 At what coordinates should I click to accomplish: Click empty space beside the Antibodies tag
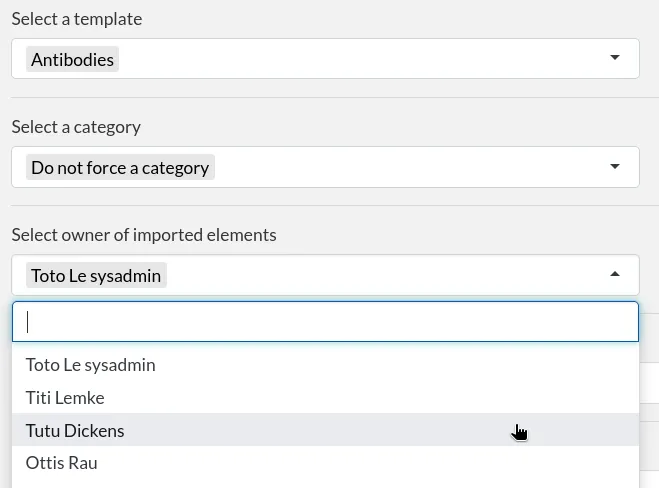361,58
